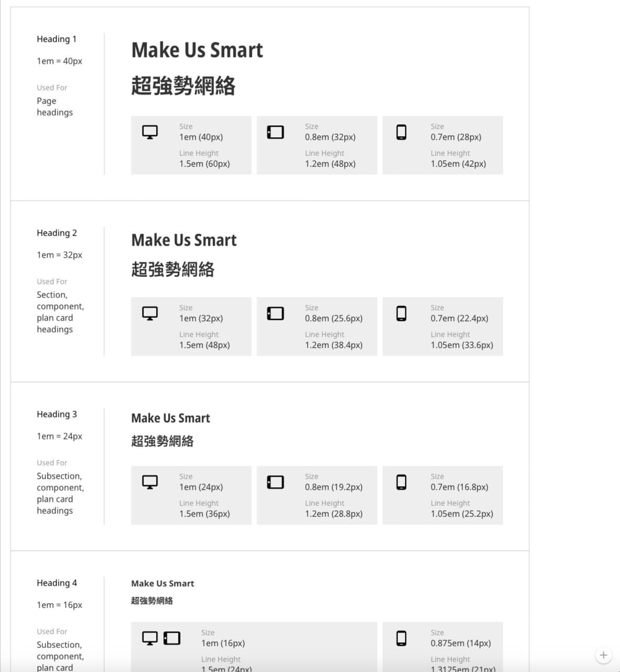This screenshot has height=672, width=620.
Task: Click the Heading 2 Chinese sample text
Action: click(173, 269)
